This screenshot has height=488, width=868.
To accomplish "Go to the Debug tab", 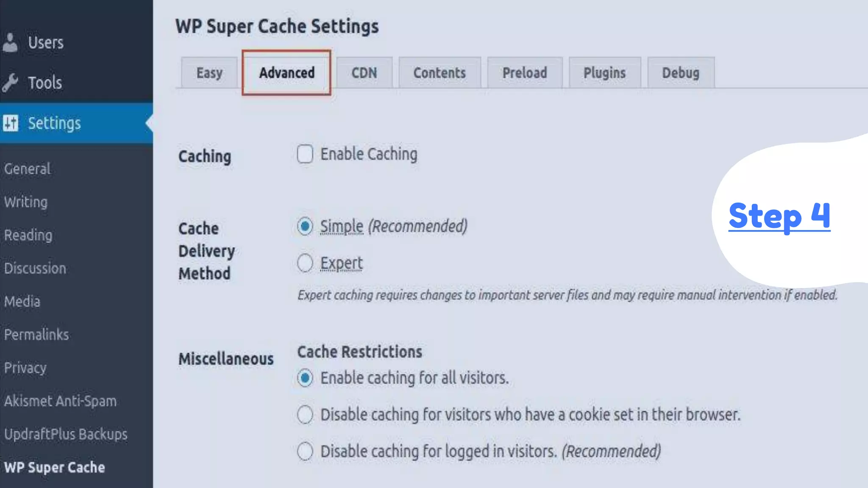I will click(x=681, y=73).
